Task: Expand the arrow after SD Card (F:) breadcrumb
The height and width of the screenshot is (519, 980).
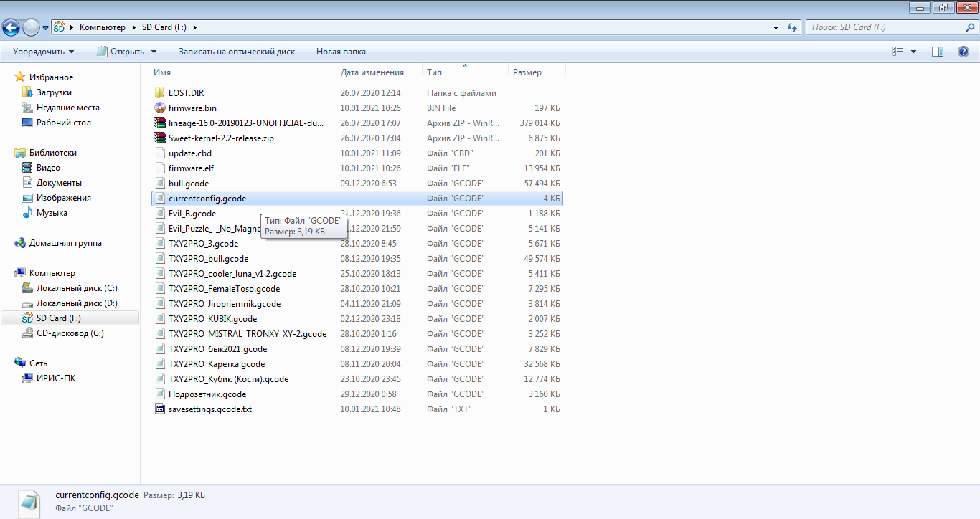Action: click(194, 27)
